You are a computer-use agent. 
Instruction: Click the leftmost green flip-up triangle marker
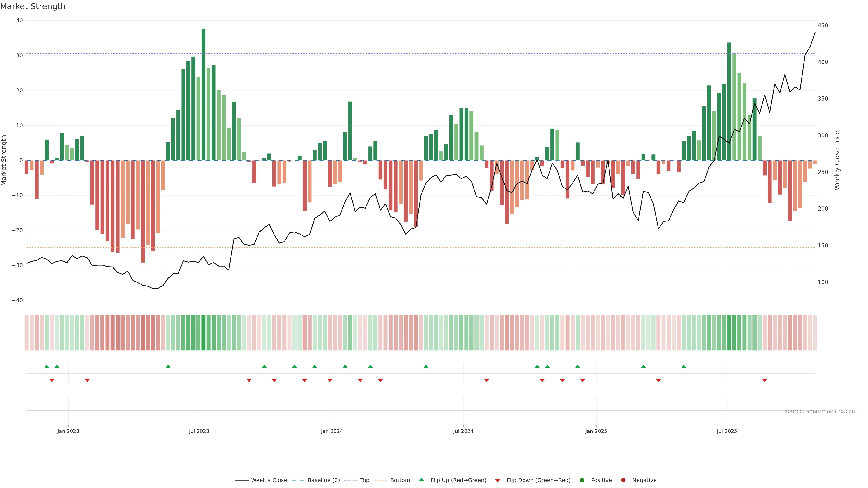tap(47, 366)
